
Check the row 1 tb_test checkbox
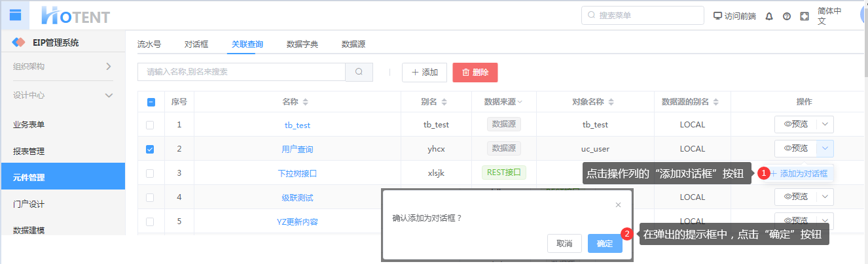coord(151,125)
